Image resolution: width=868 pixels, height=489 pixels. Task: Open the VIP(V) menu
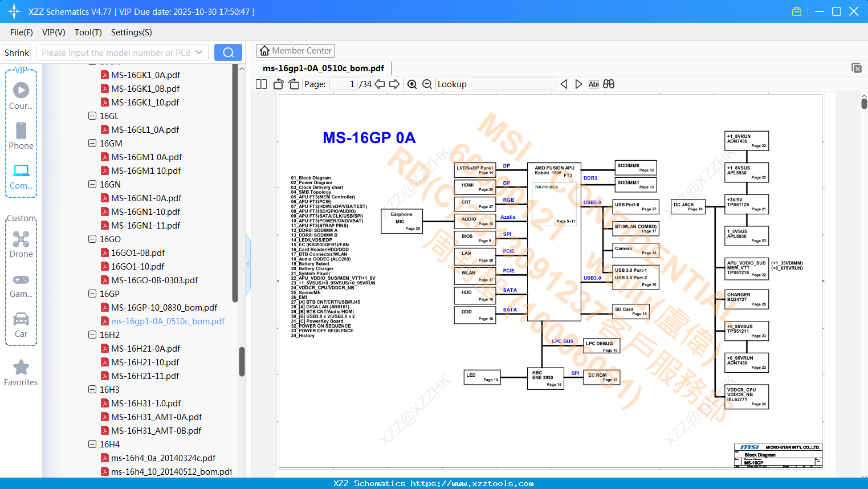(54, 32)
